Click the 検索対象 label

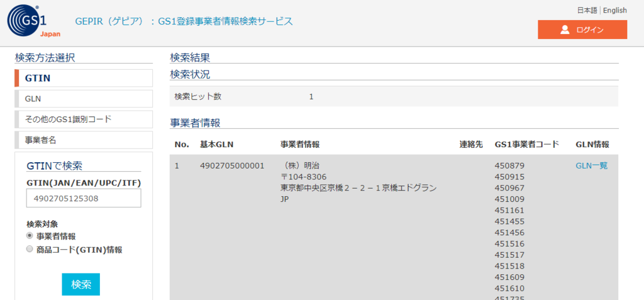42,224
